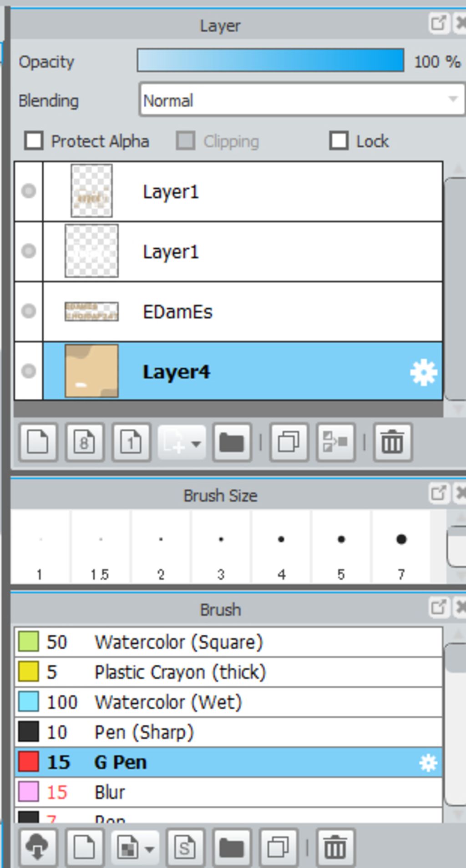Open G Pen brush settings gear
The height and width of the screenshot is (868, 466).
[x=428, y=763]
